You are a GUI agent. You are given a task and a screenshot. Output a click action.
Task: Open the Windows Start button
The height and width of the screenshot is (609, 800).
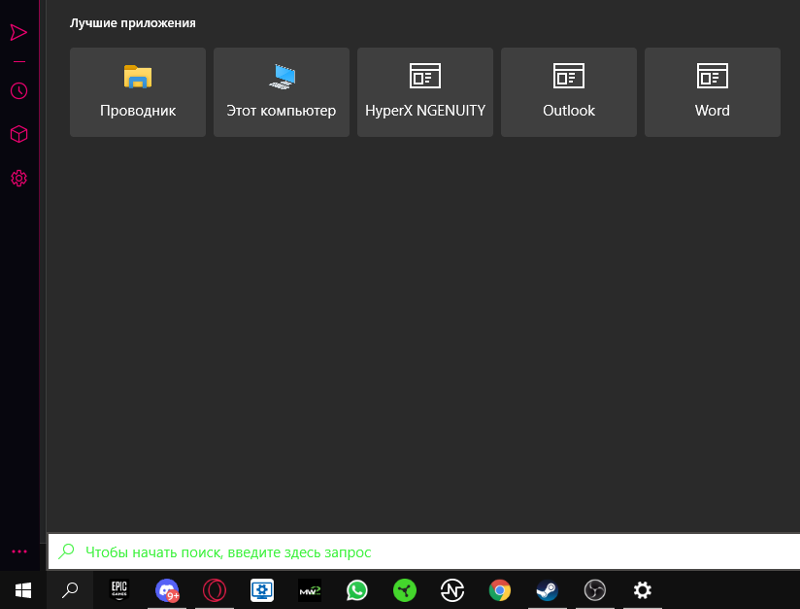click(x=23, y=591)
